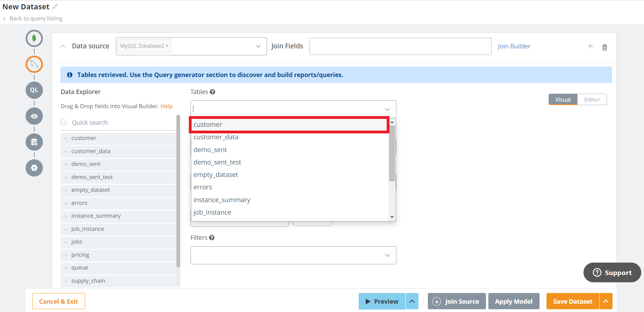
Task: Expand the pricing table in Data Explorer
Action: coord(66,255)
